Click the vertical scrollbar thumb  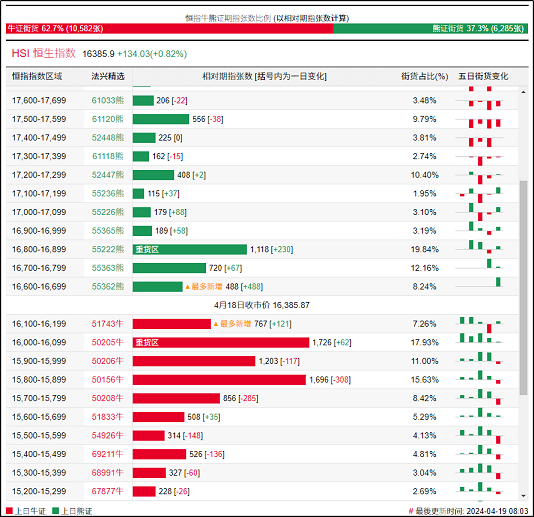[523, 288]
